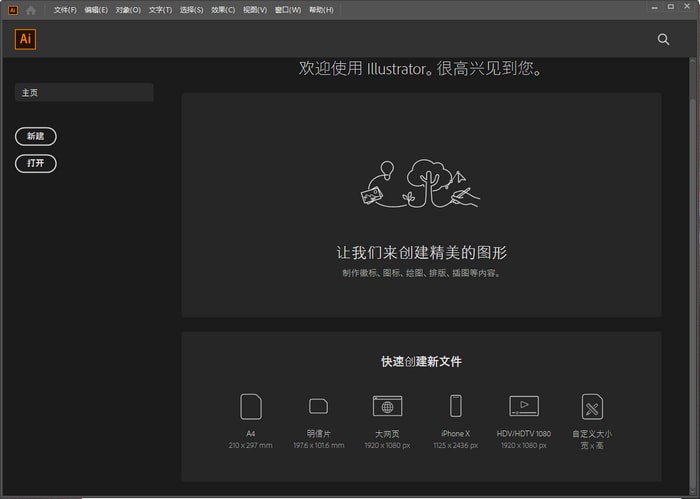Screen dimensions: 700x499
Task: Click the 210 x 297 mm size text
Action: 250,445
